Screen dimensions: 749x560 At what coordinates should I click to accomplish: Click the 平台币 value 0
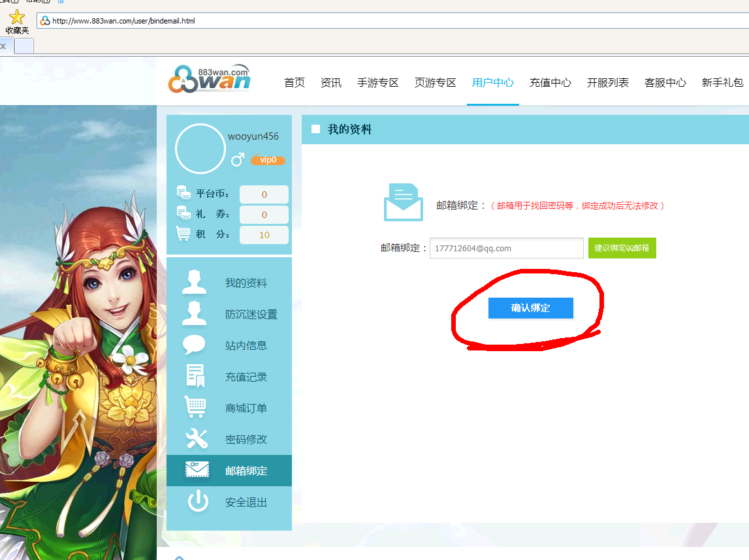(264, 194)
